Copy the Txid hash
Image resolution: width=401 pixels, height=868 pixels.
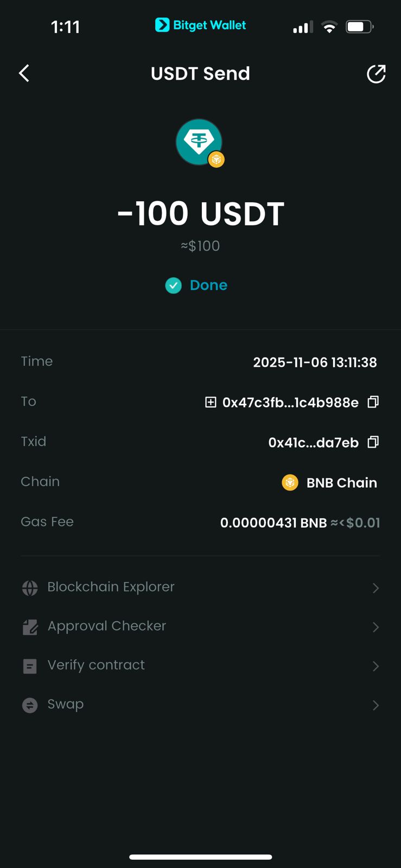tap(373, 442)
